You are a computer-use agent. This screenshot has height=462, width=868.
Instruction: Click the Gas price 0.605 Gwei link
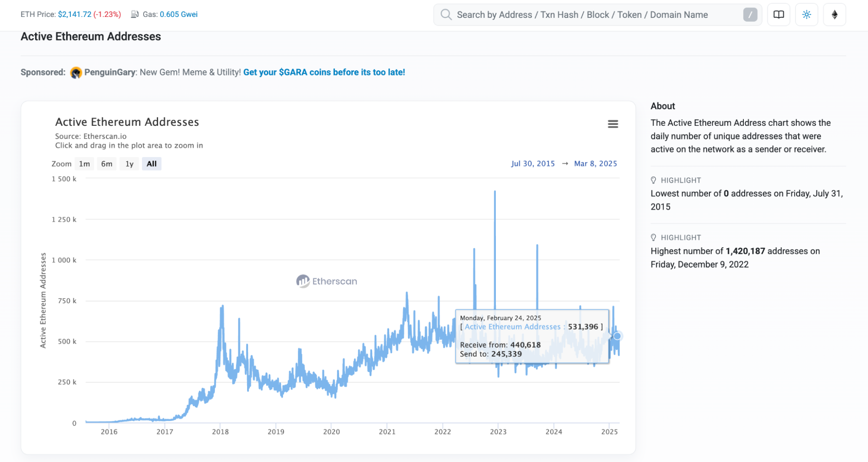tap(178, 14)
